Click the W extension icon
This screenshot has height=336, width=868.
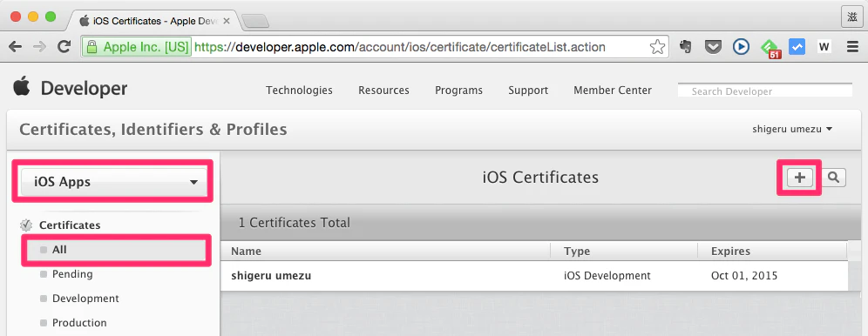824,47
